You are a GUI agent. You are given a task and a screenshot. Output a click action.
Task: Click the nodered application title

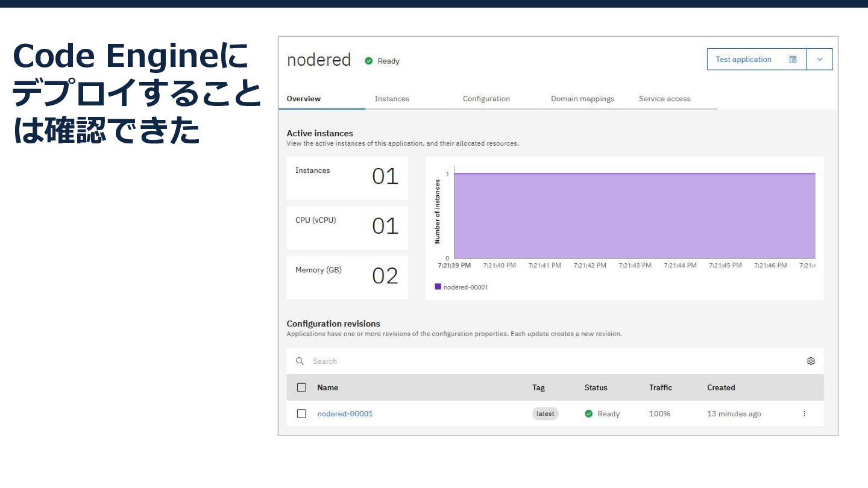coord(319,60)
